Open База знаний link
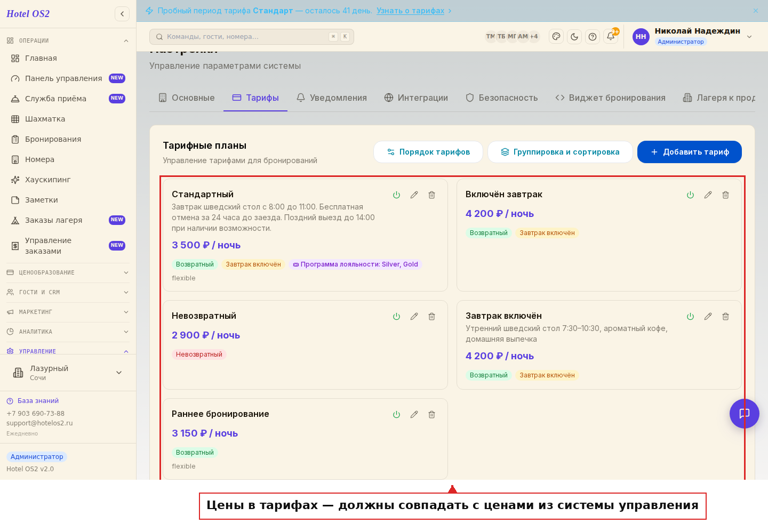768x532 pixels. click(x=33, y=401)
